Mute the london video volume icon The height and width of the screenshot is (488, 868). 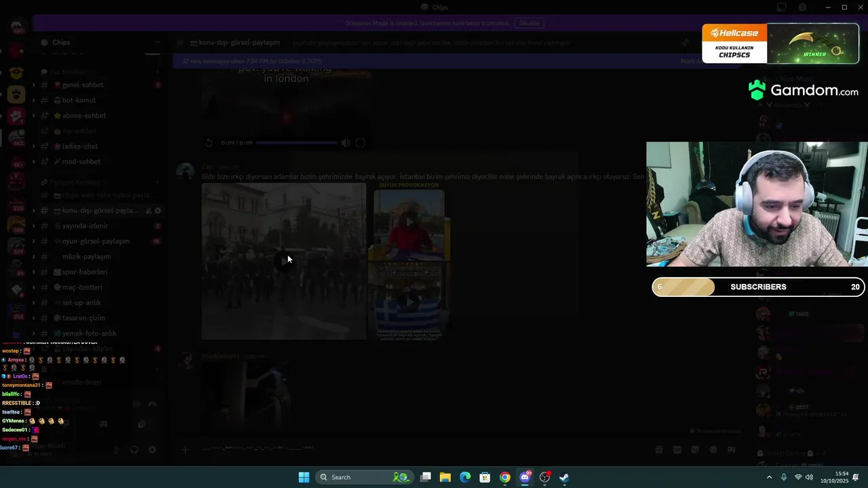point(346,143)
